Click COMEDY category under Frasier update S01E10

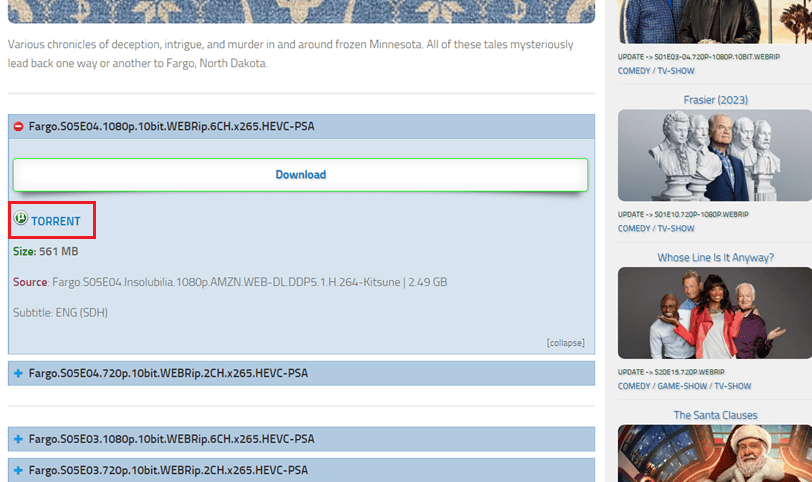[x=634, y=228]
